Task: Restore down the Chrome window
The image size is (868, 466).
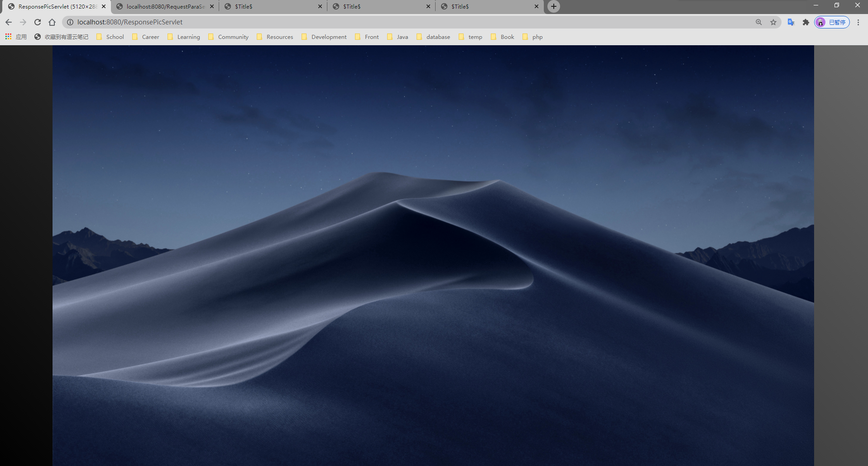Action: (837, 5)
